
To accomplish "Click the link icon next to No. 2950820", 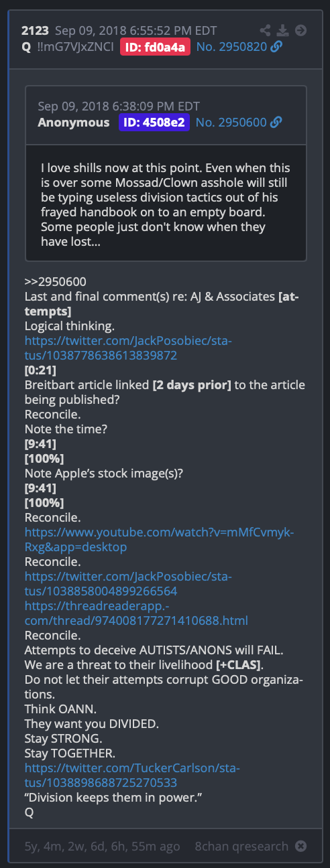I will [276, 46].
